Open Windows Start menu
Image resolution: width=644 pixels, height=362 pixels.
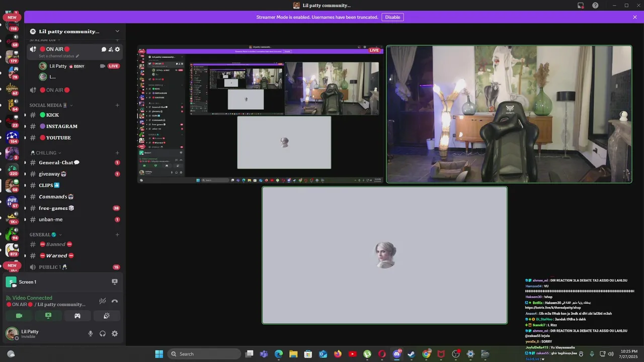pos(159,354)
